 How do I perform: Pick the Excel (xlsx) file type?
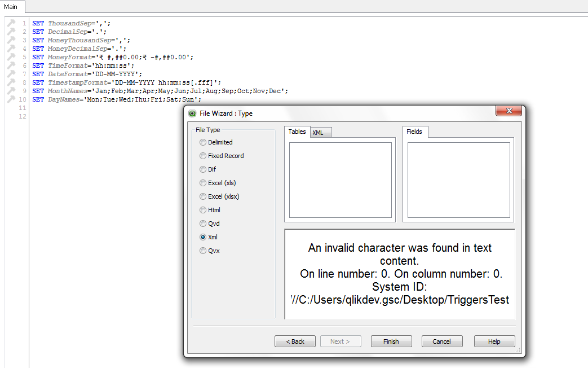tap(203, 196)
